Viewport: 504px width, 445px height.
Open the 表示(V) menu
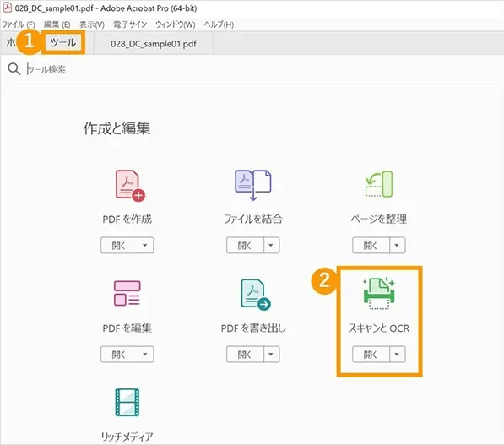click(92, 24)
